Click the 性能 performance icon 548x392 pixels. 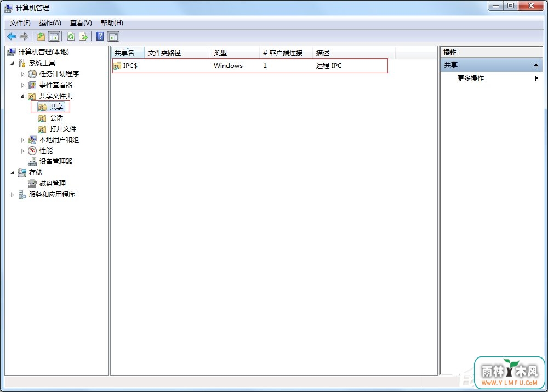point(32,151)
